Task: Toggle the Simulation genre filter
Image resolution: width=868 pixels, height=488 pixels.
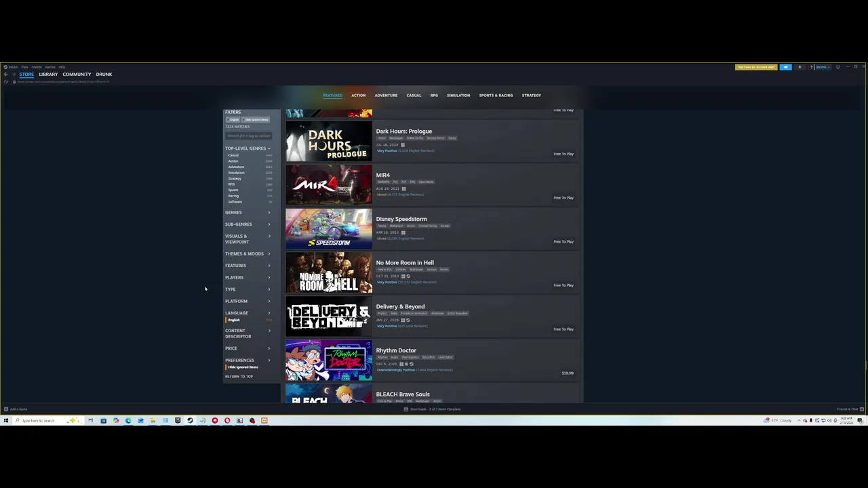Action: coord(249,173)
